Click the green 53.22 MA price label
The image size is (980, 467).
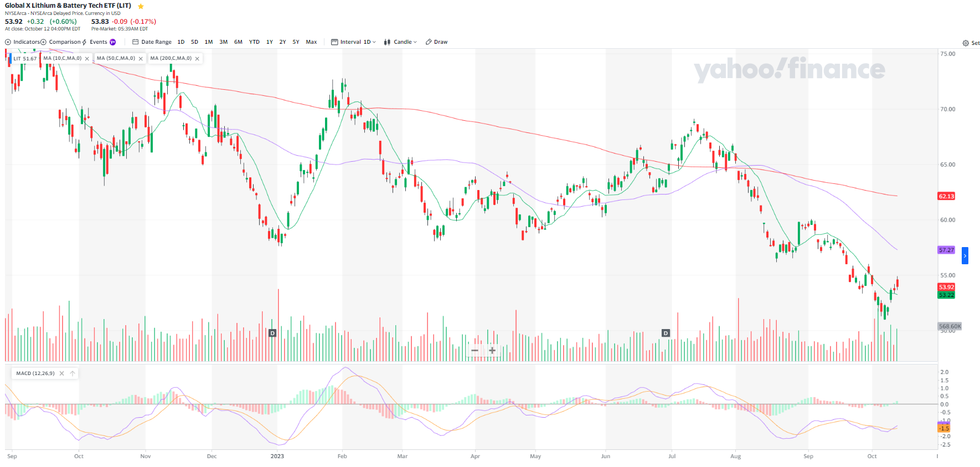click(946, 295)
